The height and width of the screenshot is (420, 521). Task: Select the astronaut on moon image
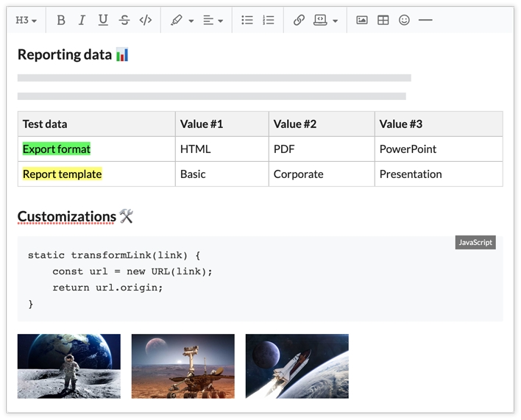point(69,366)
